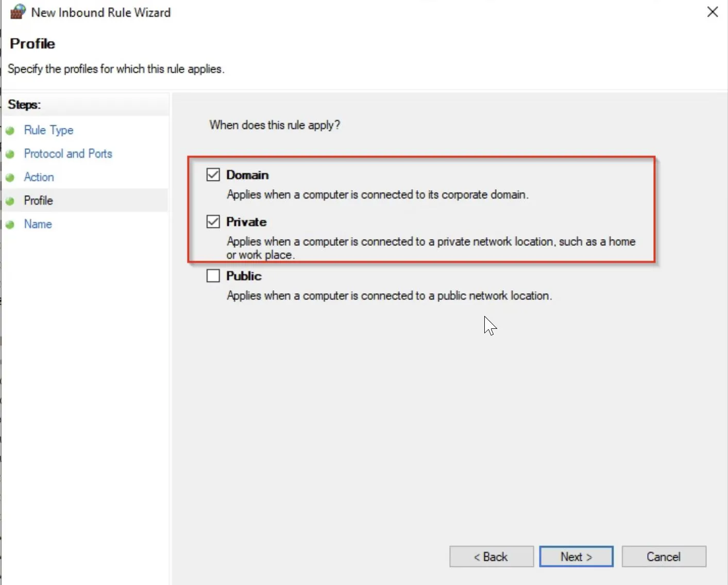Click the < Back button
This screenshot has width=728, height=585.
(491, 557)
